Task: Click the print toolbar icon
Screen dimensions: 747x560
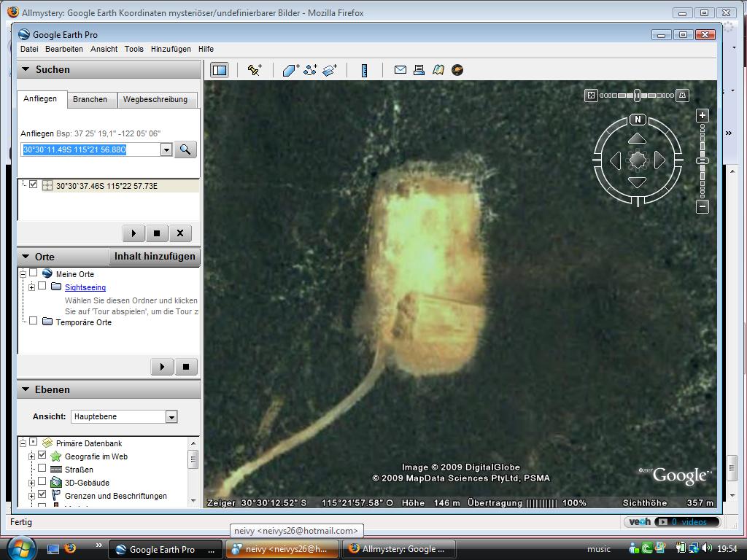Action: click(x=419, y=70)
